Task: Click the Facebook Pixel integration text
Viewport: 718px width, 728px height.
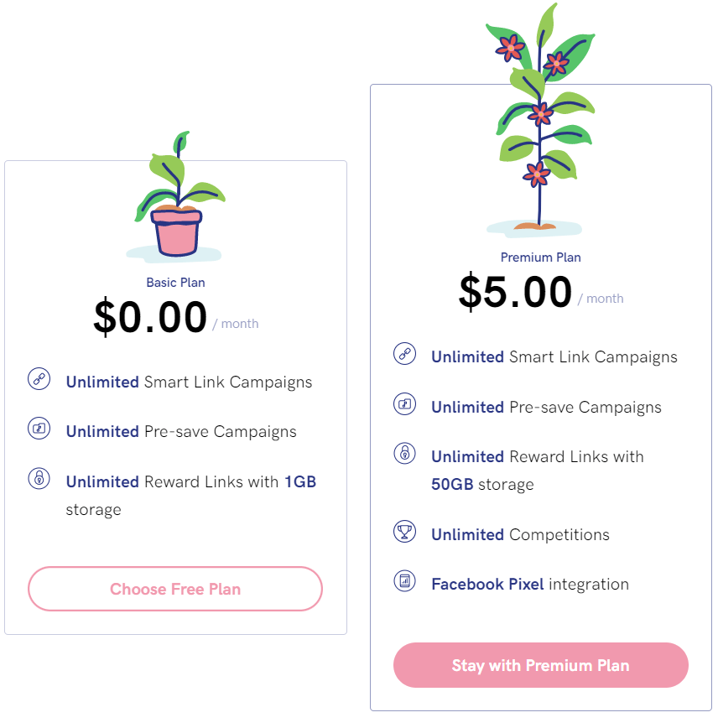Action: point(529,585)
